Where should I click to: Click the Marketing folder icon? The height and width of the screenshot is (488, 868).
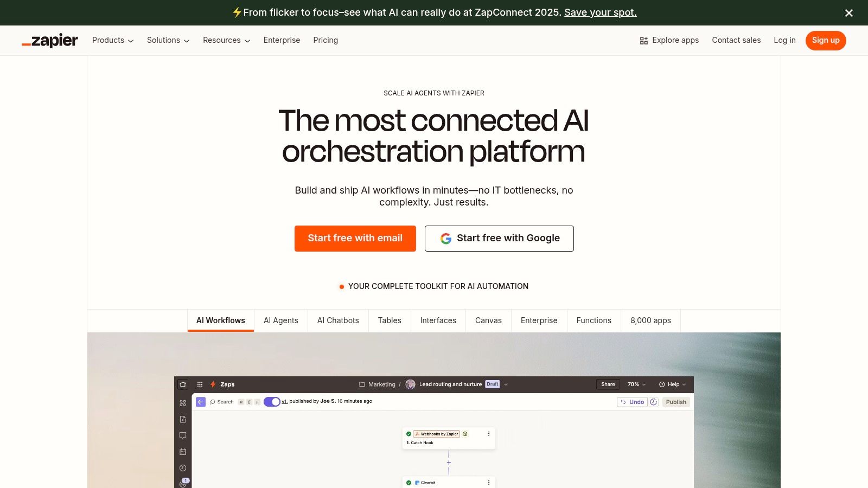click(x=362, y=384)
